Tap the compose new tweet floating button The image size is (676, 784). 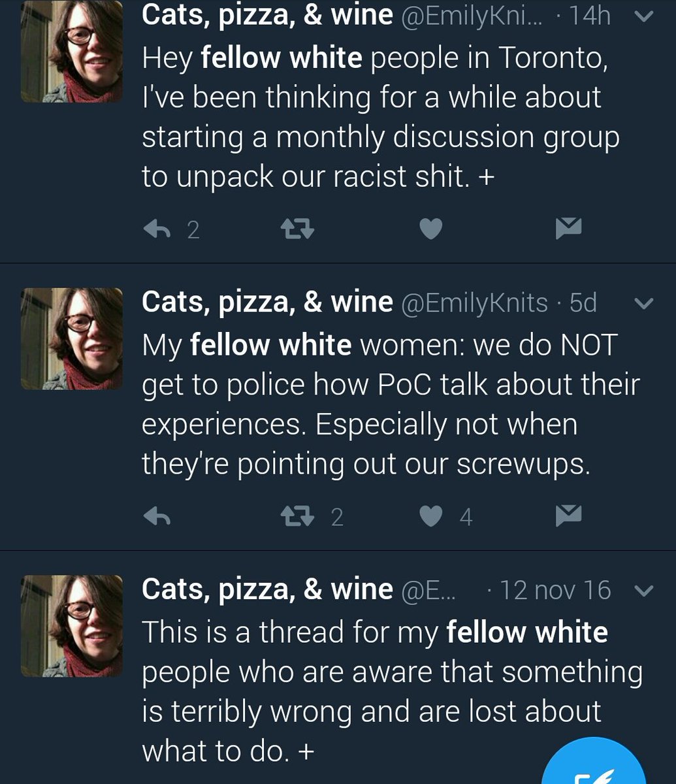click(x=596, y=764)
